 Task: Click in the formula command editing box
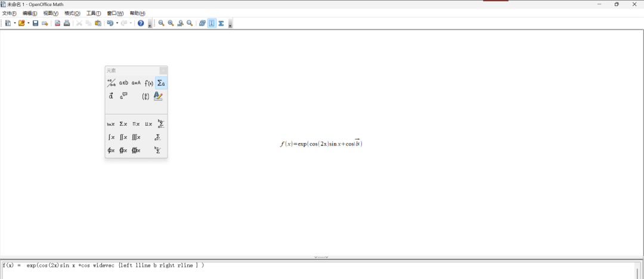coord(318,269)
